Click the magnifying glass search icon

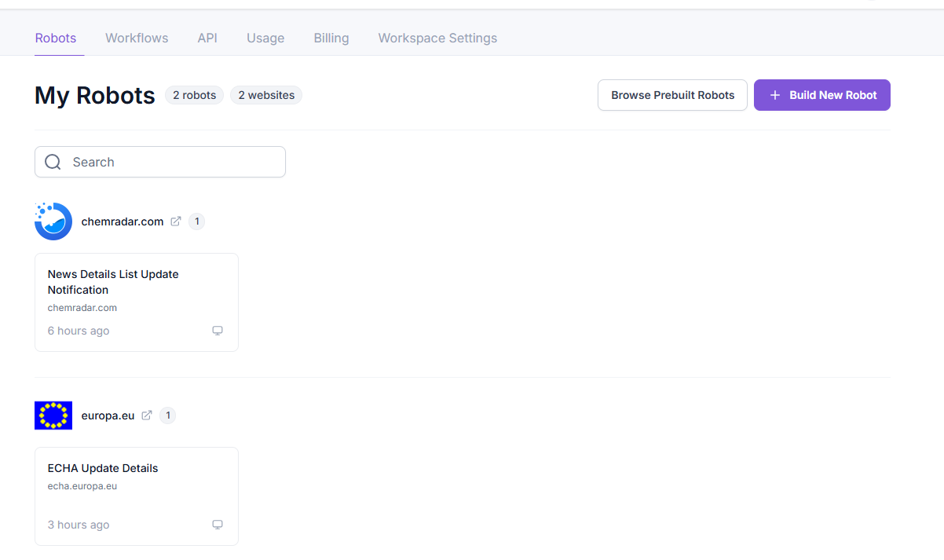click(53, 162)
